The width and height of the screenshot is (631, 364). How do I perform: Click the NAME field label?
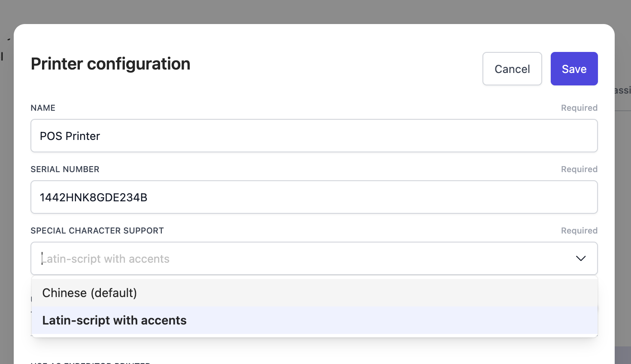43,108
